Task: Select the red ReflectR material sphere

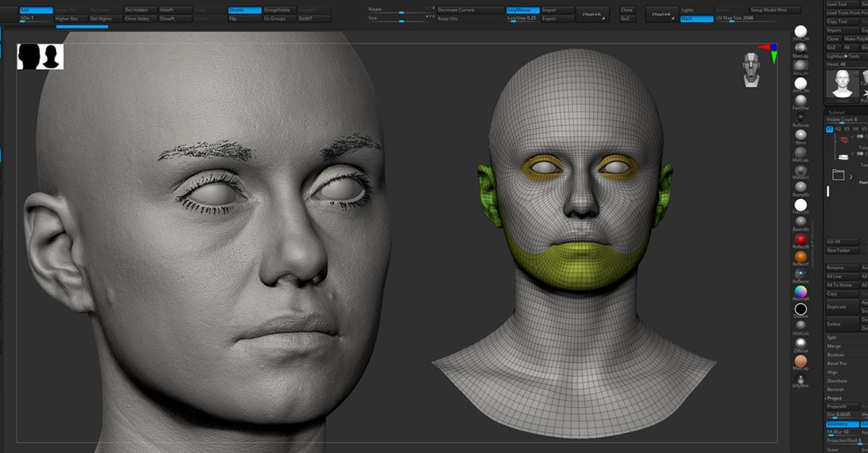Action: (800, 240)
